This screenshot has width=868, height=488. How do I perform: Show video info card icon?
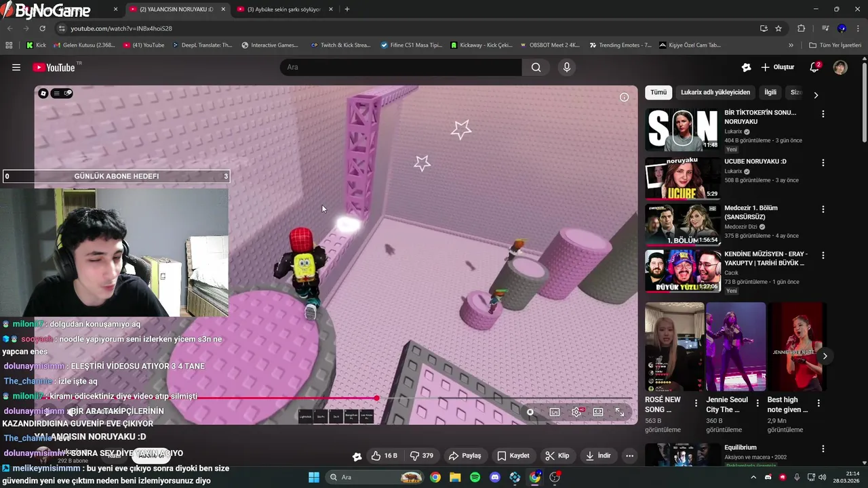[x=624, y=97]
